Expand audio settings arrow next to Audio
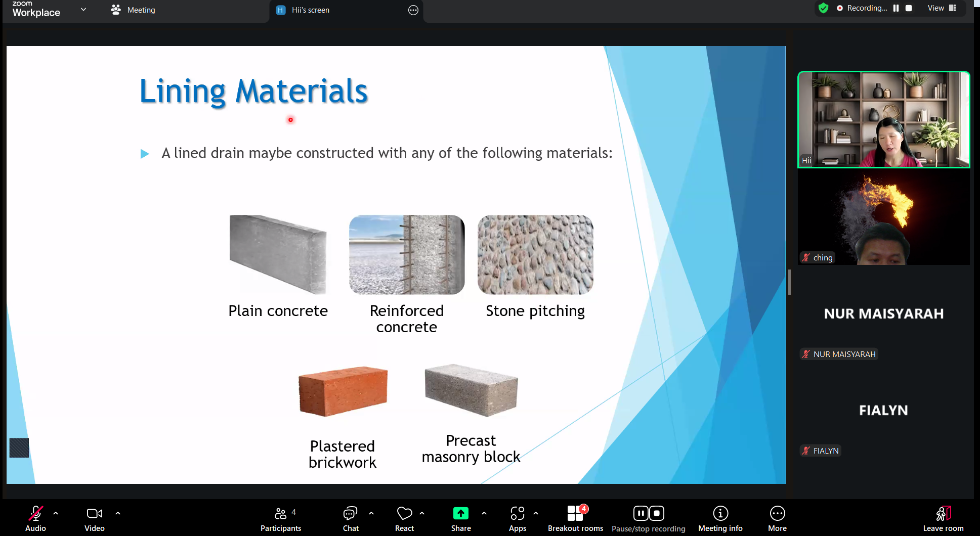 tap(56, 513)
